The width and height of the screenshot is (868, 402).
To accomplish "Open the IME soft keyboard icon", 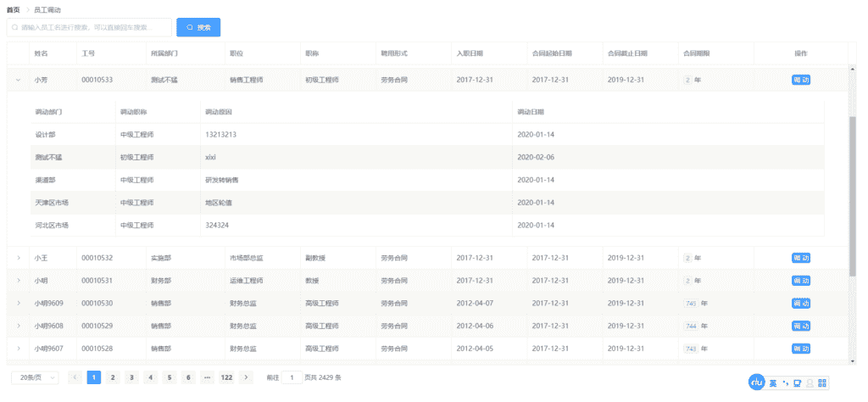I will tap(797, 384).
